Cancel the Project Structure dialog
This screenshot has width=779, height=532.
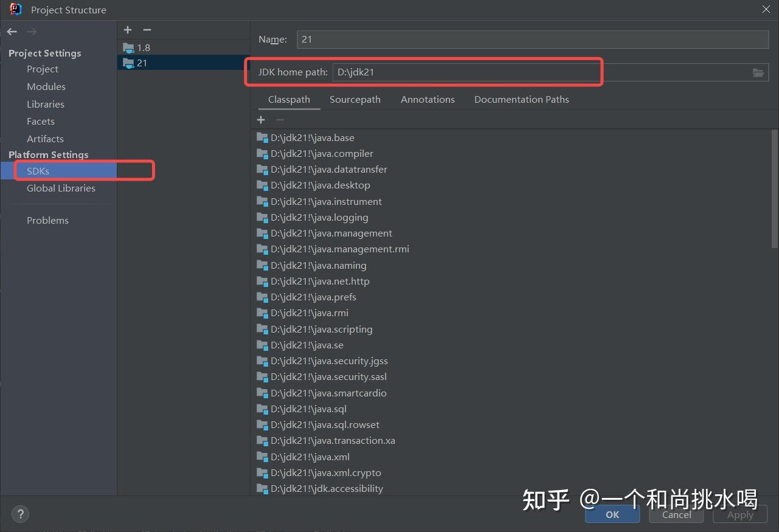tap(676, 514)
